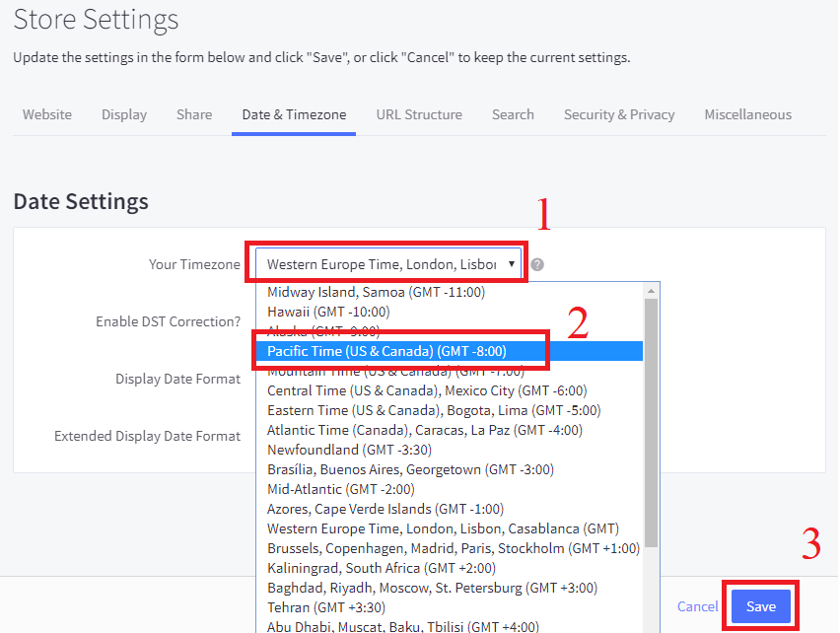Select the Date & Timezone tab

tap(294, 114)
